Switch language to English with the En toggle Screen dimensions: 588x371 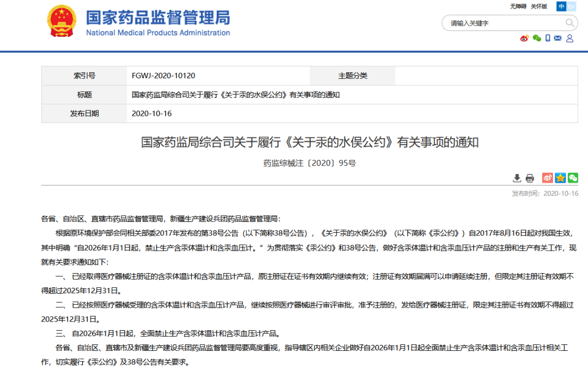[572, 6]
